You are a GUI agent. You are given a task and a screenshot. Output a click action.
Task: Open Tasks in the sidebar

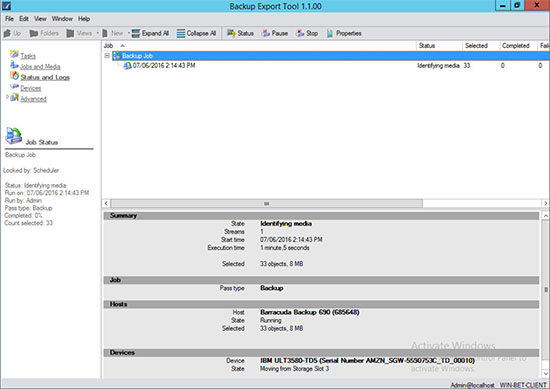28,56
